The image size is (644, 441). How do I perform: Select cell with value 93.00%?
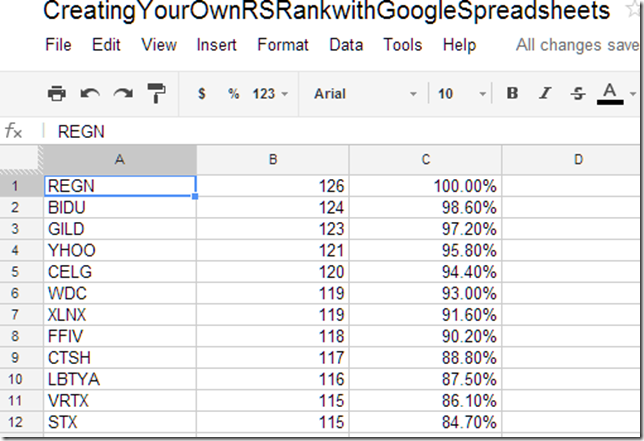(x=426, y=293)
